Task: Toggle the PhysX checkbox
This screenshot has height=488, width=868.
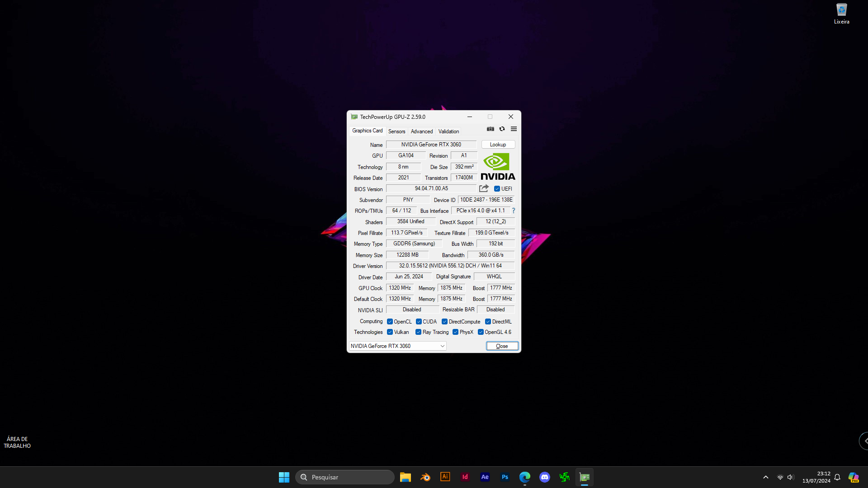Action: (x=455, y=332)
